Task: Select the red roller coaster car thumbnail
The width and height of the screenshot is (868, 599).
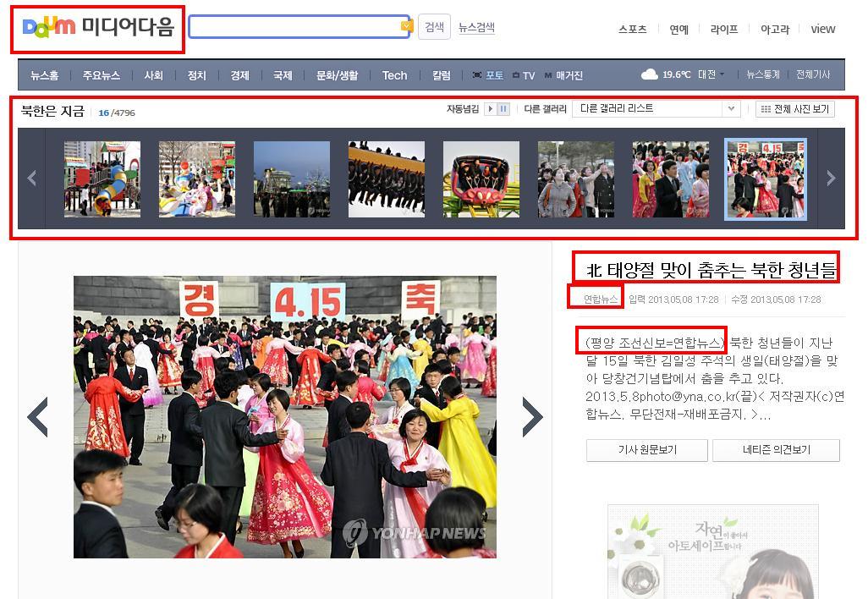Action: [481, 179]
